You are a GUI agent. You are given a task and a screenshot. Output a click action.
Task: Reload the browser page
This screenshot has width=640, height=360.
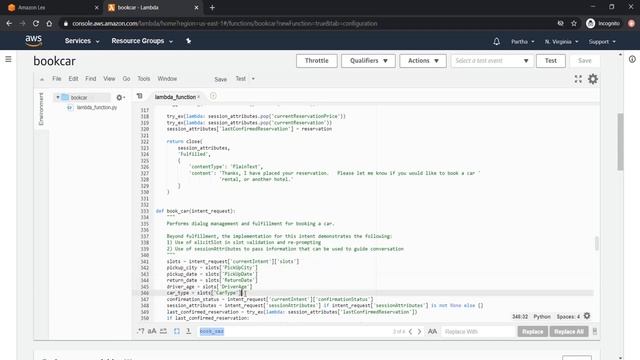click(x=36, y=24)
